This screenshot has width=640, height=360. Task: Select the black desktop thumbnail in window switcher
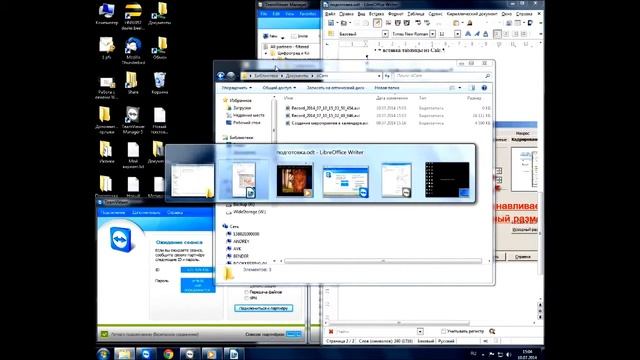pos(447,180)
